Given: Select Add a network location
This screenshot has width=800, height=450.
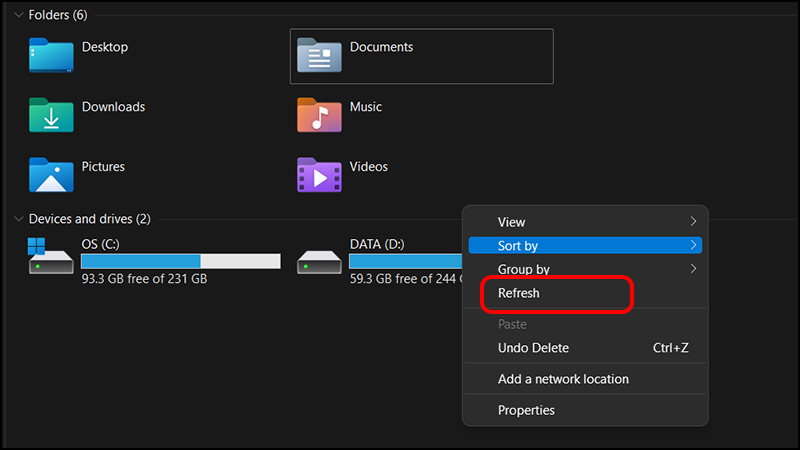Looking at the screenshot, I should click(563, 379).
